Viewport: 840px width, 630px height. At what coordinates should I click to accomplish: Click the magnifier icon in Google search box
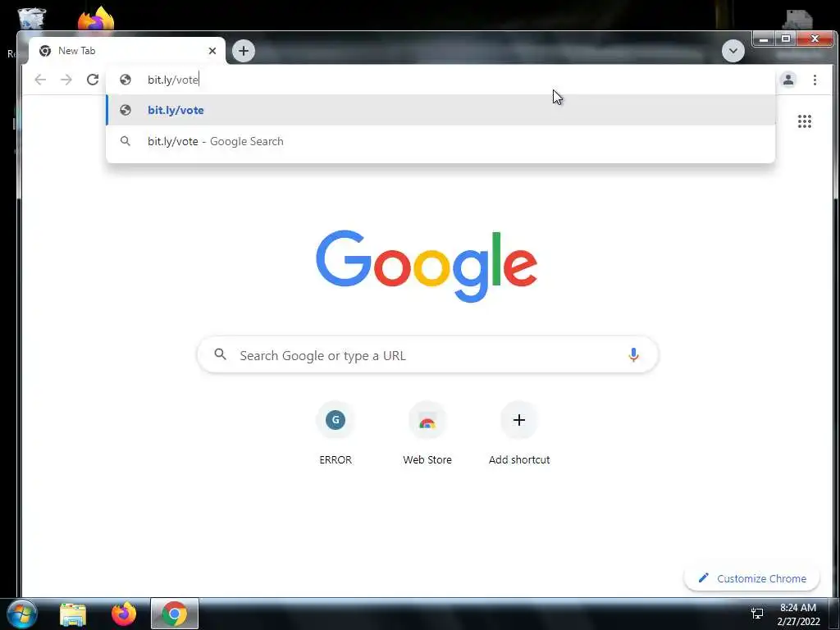(220, 354)
